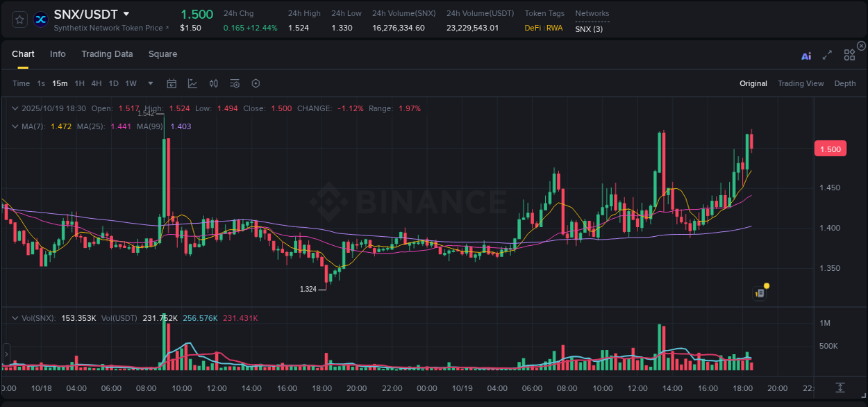
Task: Open the chart date range calendar icon
Action: 172,83
